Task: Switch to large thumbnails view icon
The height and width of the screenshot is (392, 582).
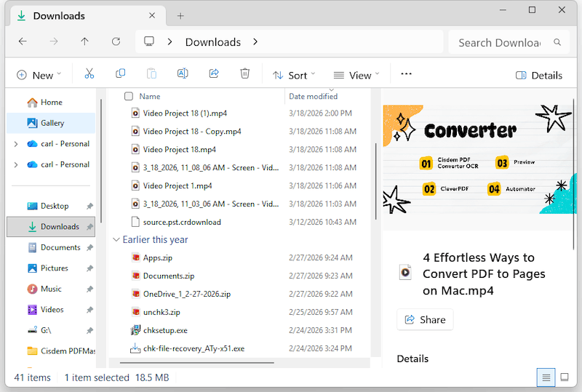Action: coord(565,377)
